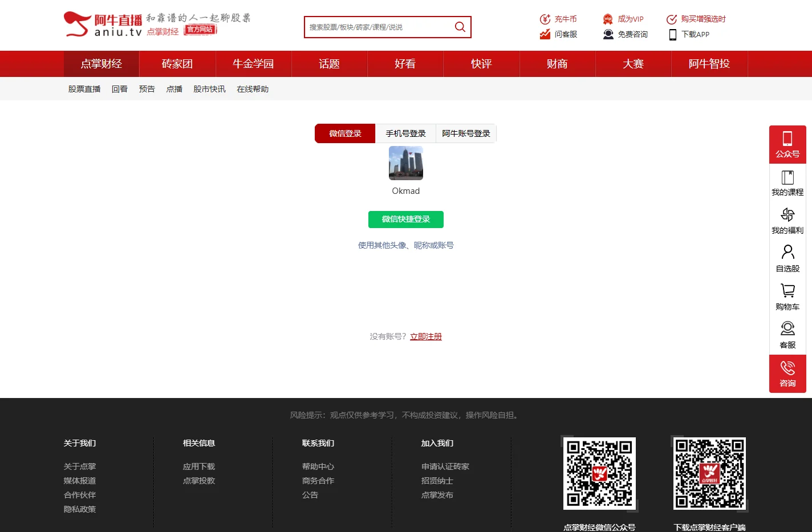Click the 充牛币 coin icon
812x532 pixels.
(x=545, y=19)
